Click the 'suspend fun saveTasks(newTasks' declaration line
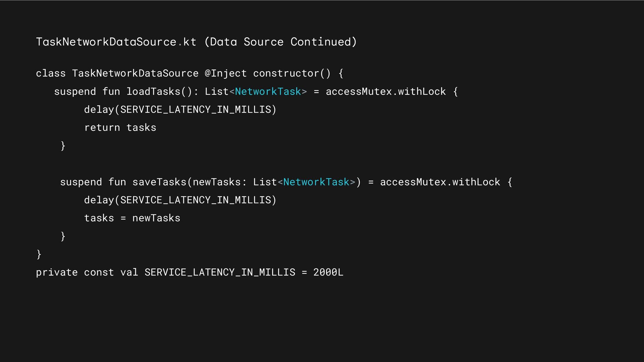This screenshot has width=644, height=362. coord(286,182)
